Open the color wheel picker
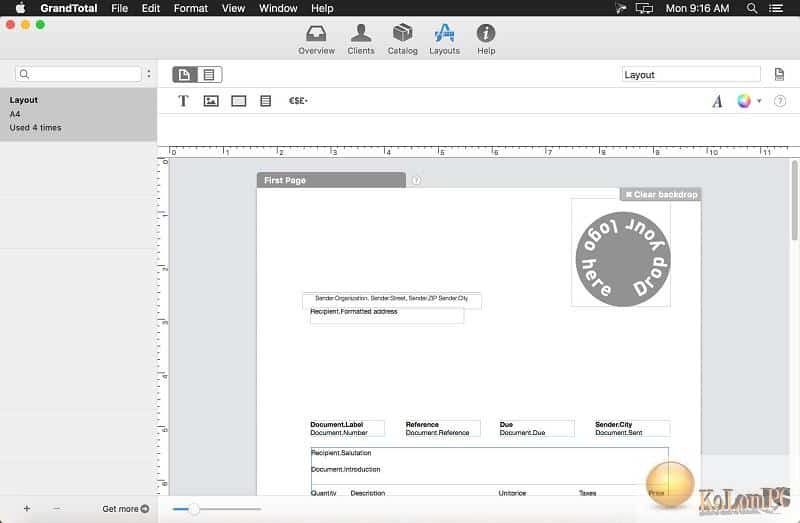The height and width of the screenshot is (523, 800). pyautogui.click(x=744, y=101)
